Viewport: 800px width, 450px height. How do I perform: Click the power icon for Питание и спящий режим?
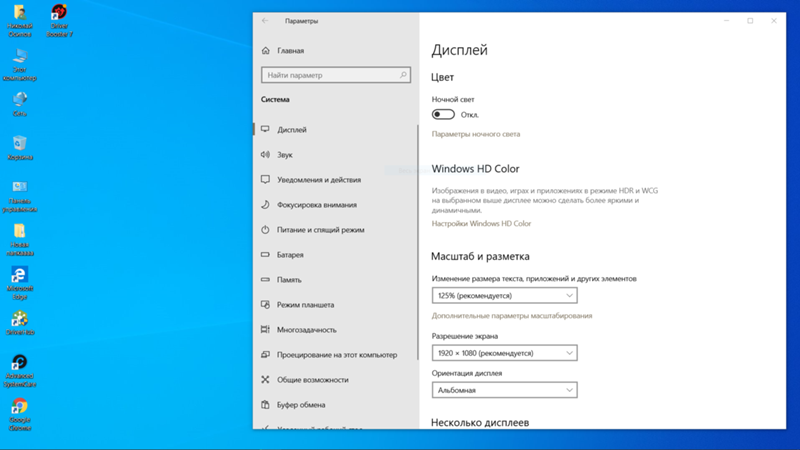pyautogui.click(x=265, y=230)
